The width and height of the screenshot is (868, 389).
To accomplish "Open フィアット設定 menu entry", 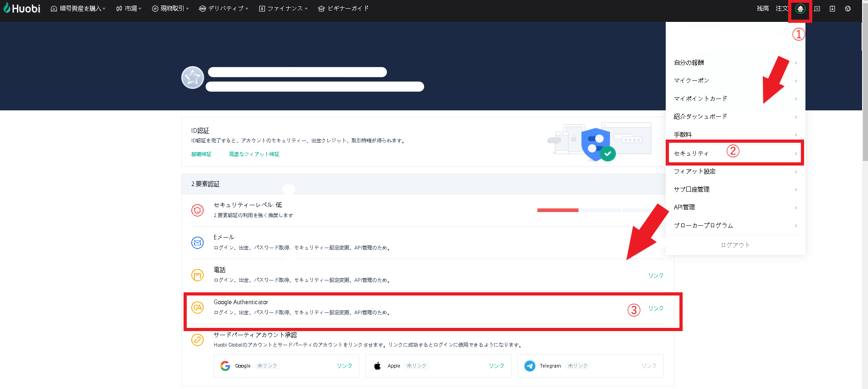I will [735, 171].
